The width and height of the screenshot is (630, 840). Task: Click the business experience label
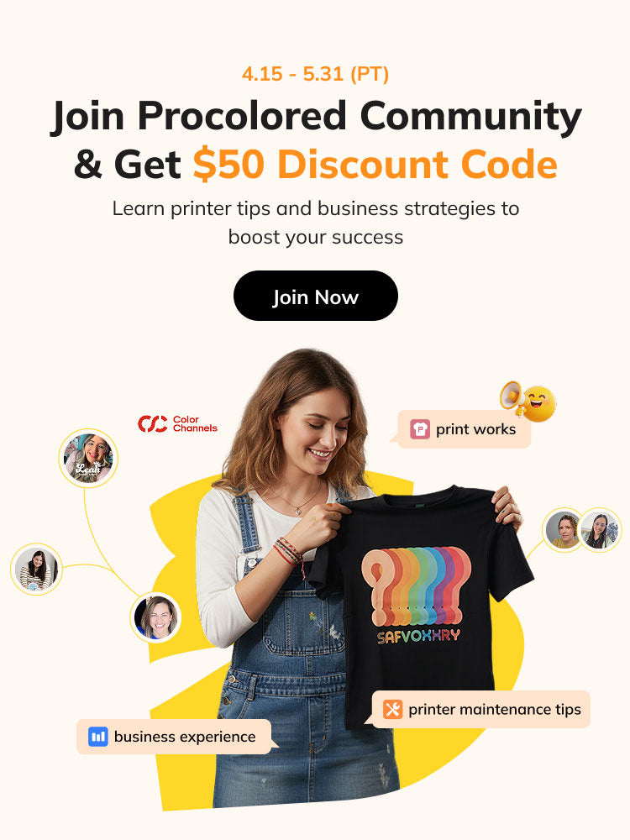tap(185, 738)
